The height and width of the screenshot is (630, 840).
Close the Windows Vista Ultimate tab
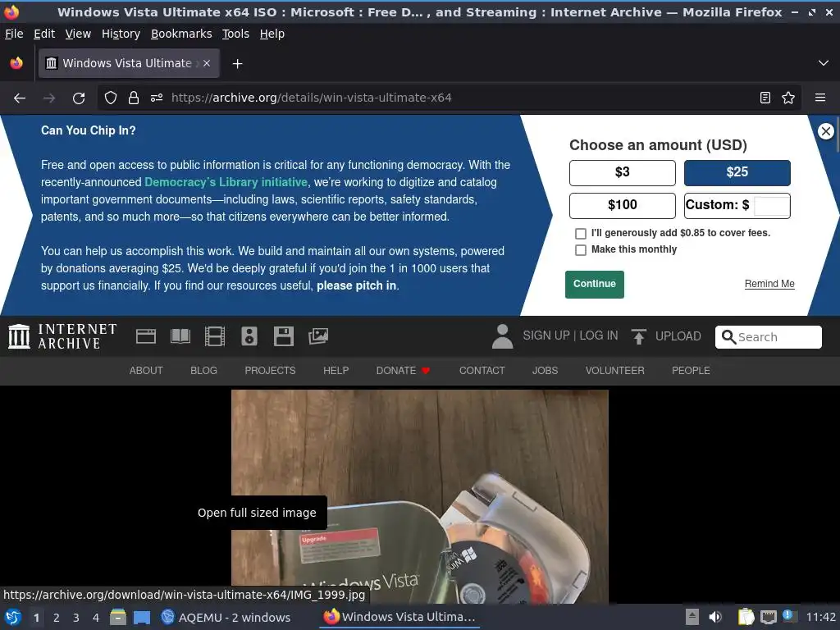[x=207, y=63]
